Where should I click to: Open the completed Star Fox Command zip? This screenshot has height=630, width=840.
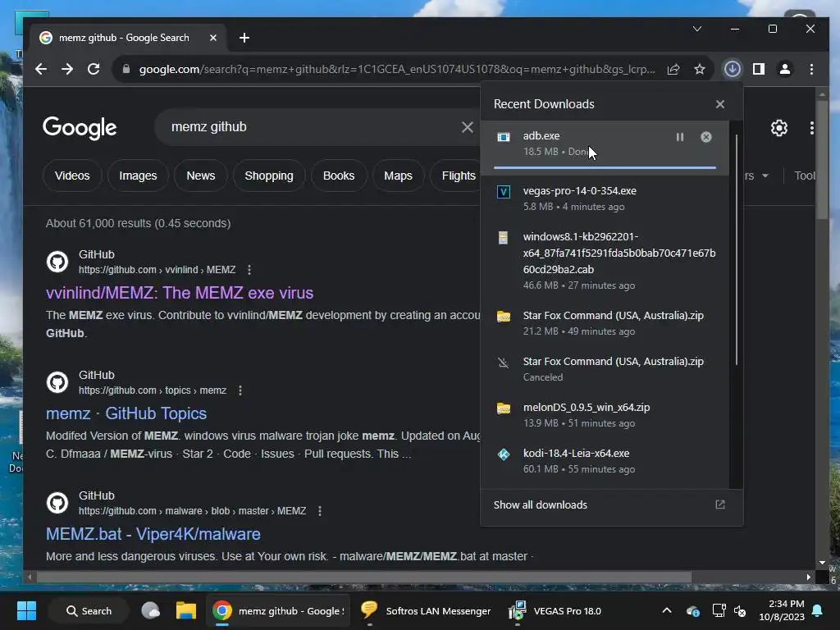point(605,323)
